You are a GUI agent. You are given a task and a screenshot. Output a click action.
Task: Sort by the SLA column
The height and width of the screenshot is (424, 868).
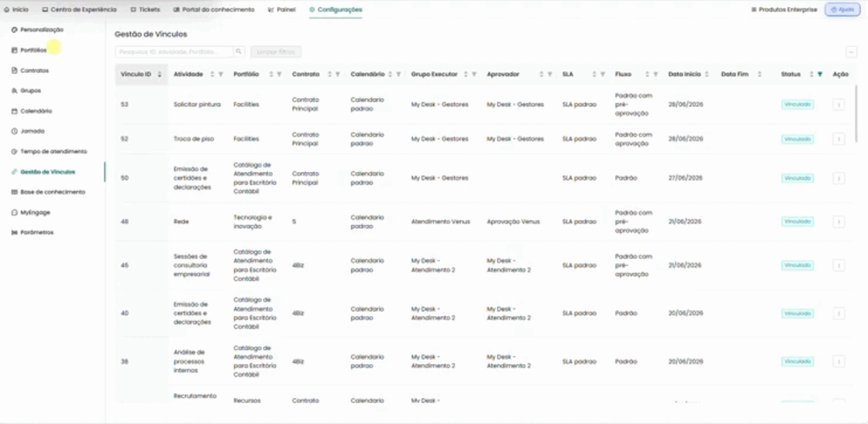click(x=594, y=74)
